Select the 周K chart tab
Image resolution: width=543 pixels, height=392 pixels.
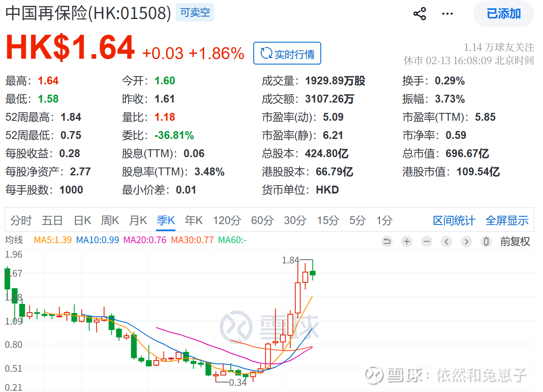point(110,221)
